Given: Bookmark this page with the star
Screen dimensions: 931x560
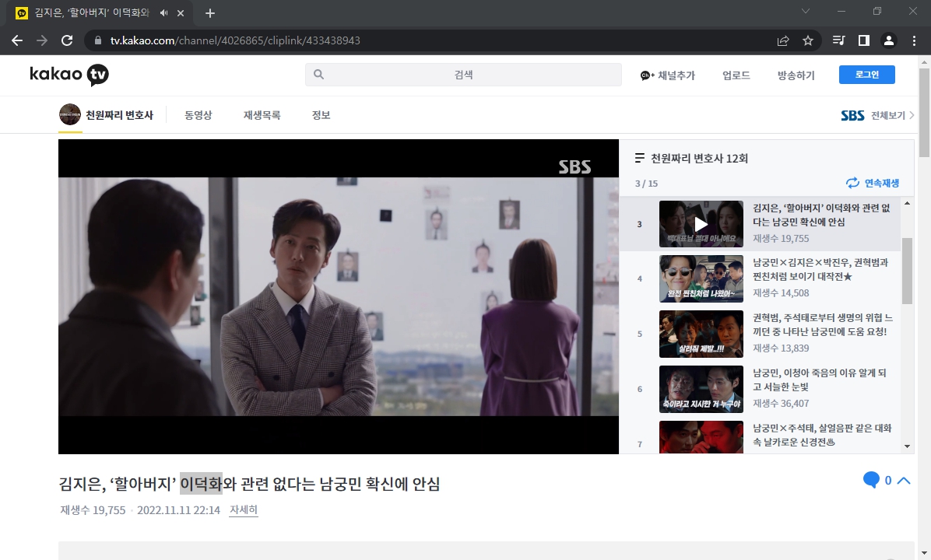Looking at the screenshot, I should click(x=808, y=40).
